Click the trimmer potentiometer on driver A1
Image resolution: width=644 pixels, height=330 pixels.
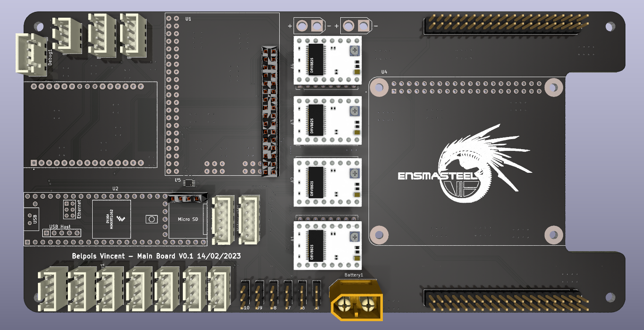point(354,237)
